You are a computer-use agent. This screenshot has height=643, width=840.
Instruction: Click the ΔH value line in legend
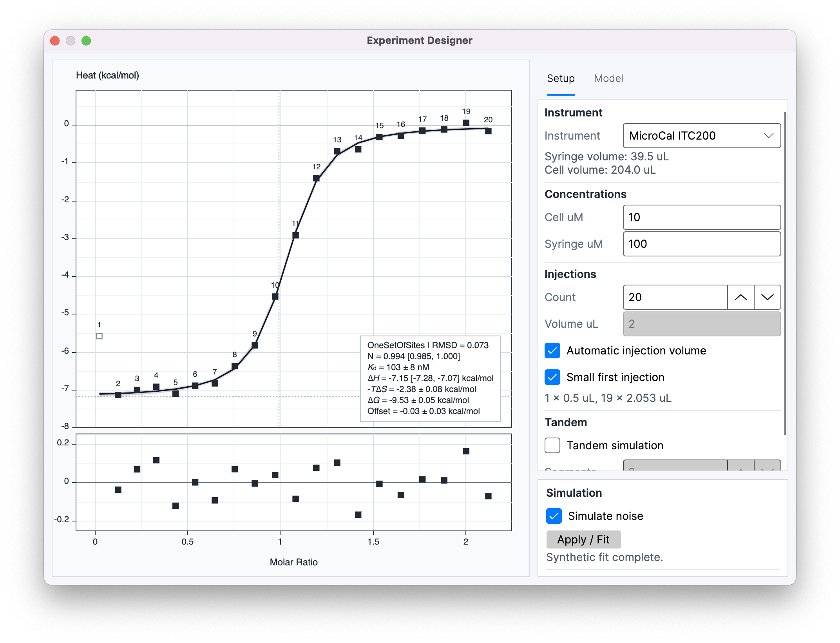pos(430,378)
